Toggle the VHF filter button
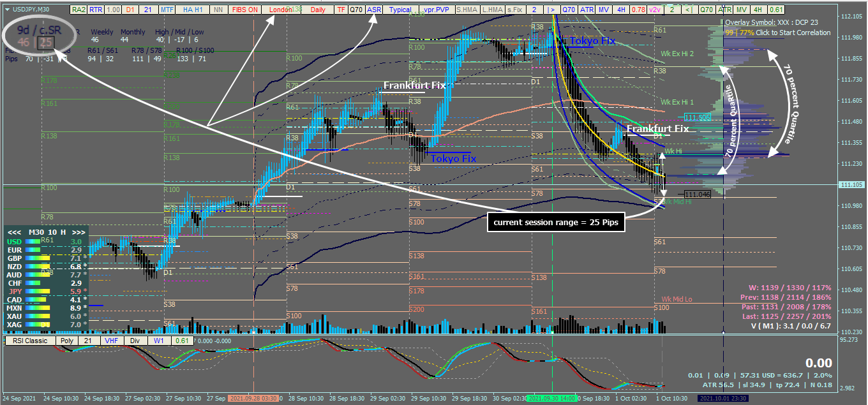The width and height of the screenshot is (868, 405). 112,341
